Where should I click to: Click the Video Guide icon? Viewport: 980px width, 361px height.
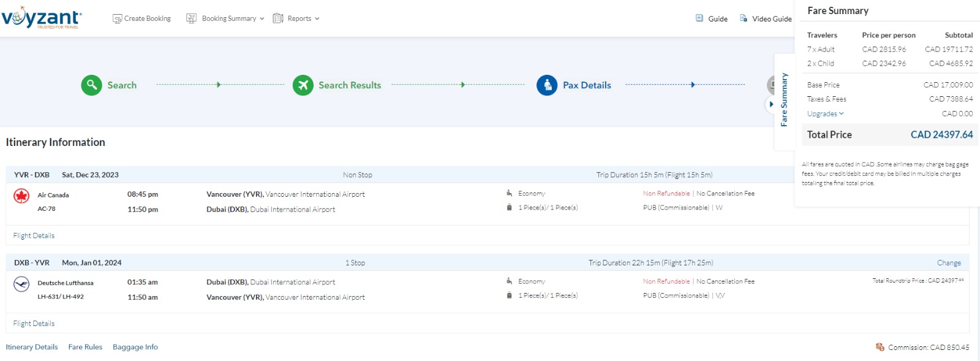tap(744, 18)
